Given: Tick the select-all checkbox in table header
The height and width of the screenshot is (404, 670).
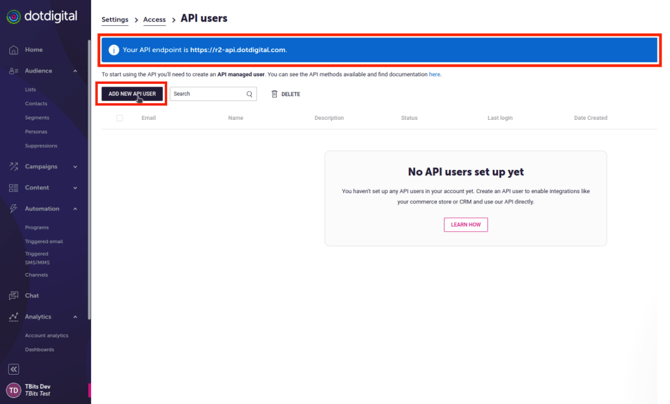Looking at the screenshot, I should point(120,118).
